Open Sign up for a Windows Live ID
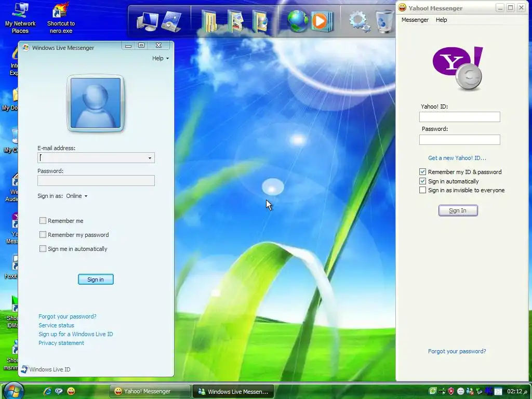The image size is (532, 399). [x=76, y=334]
